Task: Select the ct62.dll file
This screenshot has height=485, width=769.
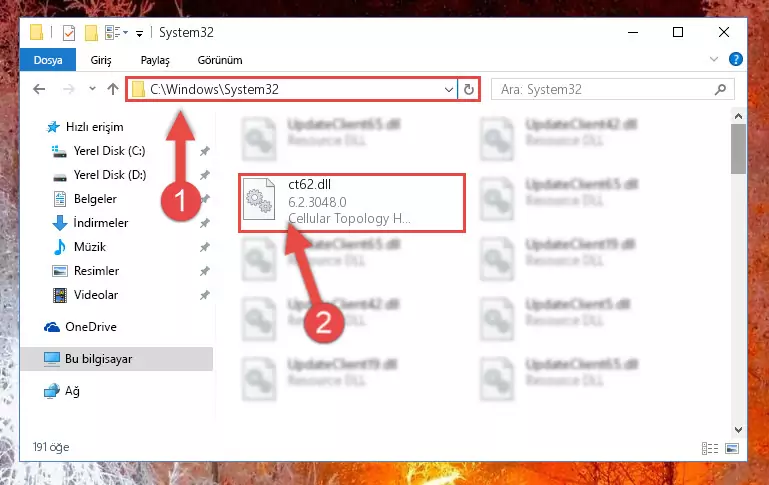Action: click(x=352, y=203)
